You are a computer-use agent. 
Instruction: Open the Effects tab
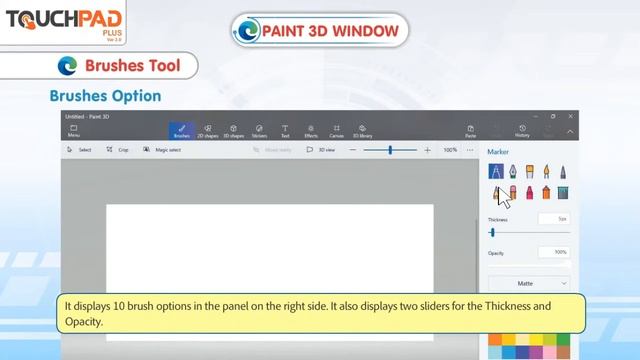pos(311,131)
